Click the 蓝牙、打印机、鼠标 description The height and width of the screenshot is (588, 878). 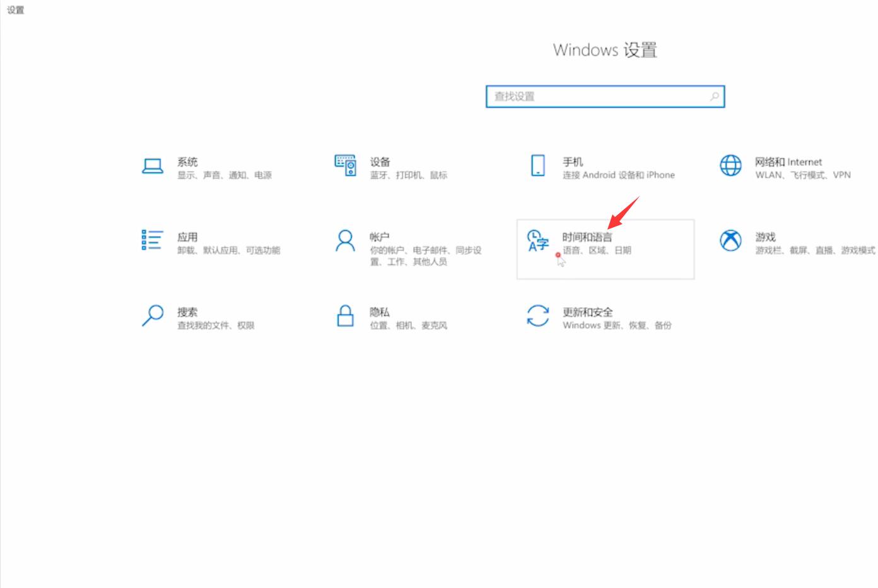409,175
